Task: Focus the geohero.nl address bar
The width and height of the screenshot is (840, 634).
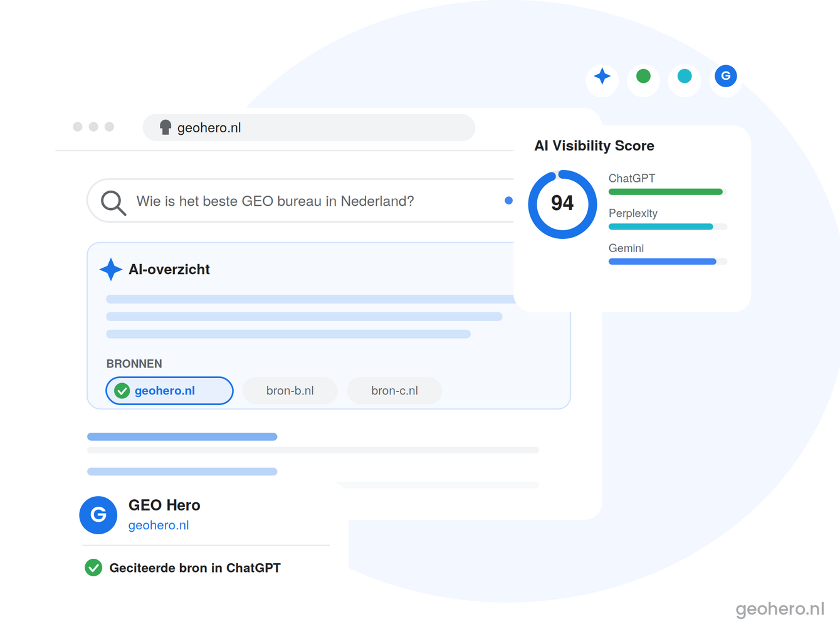Action: pos(309,127)
